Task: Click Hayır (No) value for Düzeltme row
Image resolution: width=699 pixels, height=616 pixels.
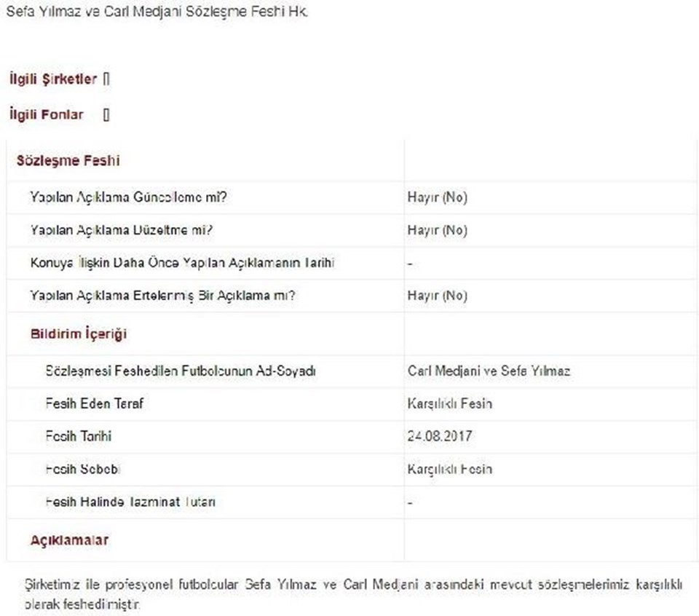Action: pyautogui.click(x=438, y=230)
